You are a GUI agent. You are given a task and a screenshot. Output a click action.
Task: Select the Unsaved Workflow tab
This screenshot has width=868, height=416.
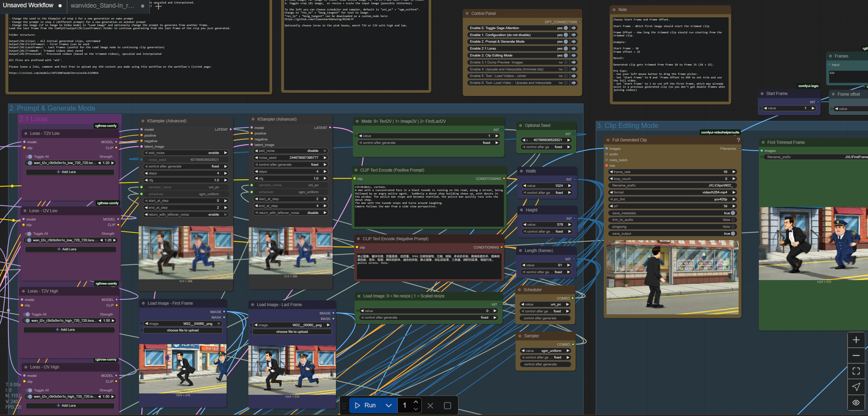pyautogui.click(x=28, y=6)
